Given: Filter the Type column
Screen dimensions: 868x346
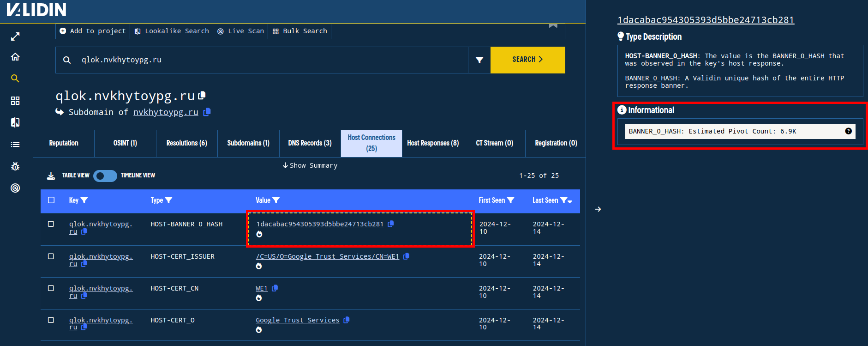Looking at the screenshot, I should click(168, 200).
